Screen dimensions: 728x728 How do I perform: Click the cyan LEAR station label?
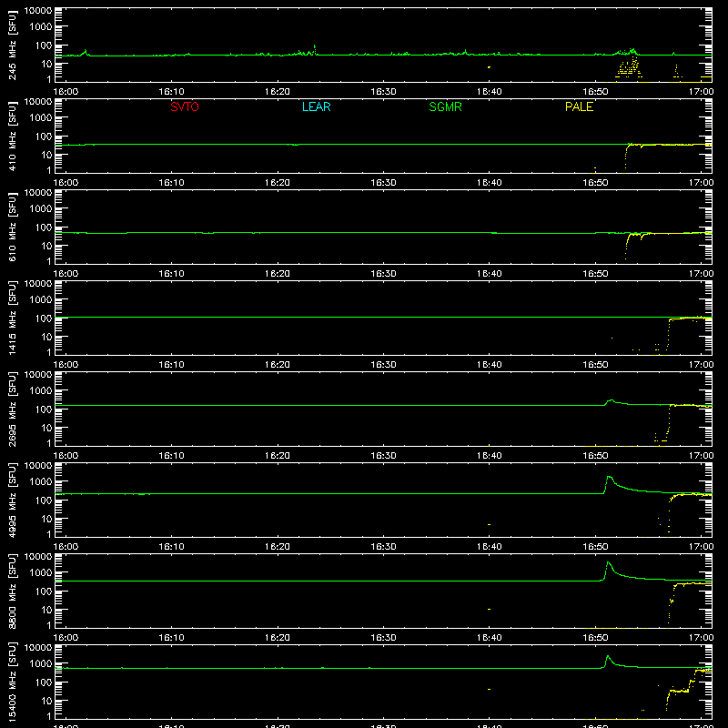click(x=316, y=106)
